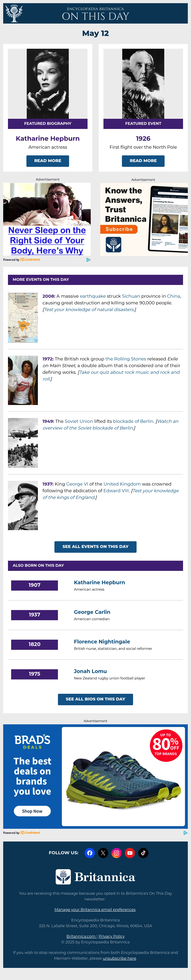
Task: Open the X social icon
Action: coord(103,853)
